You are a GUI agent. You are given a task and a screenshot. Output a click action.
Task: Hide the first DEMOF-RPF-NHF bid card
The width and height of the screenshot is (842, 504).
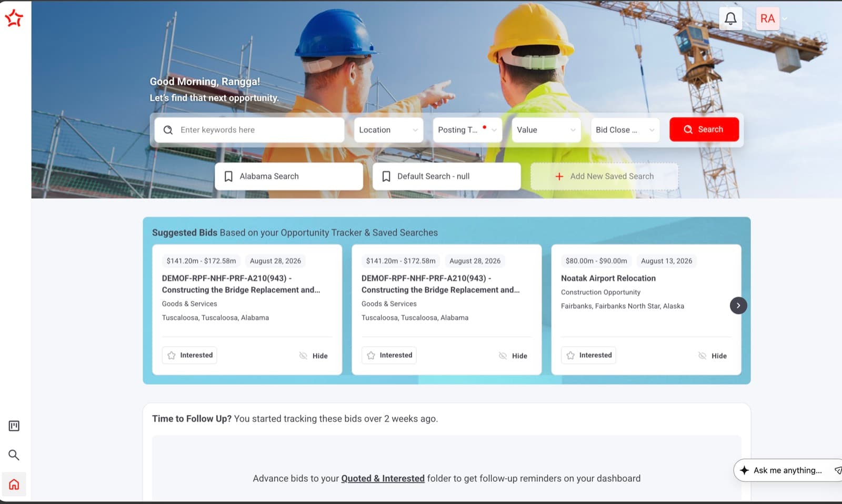(x=313, y=356)
